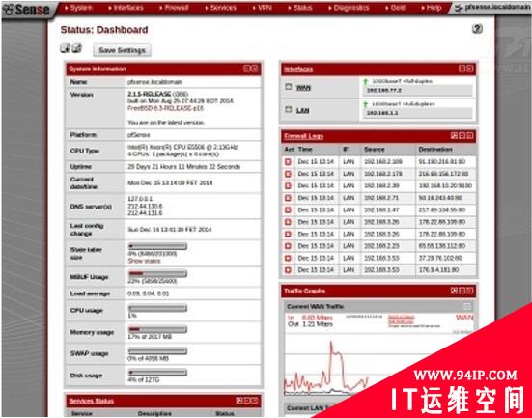Click the LAN interface icon
The image size is (532, 418).
click(289, 109)
